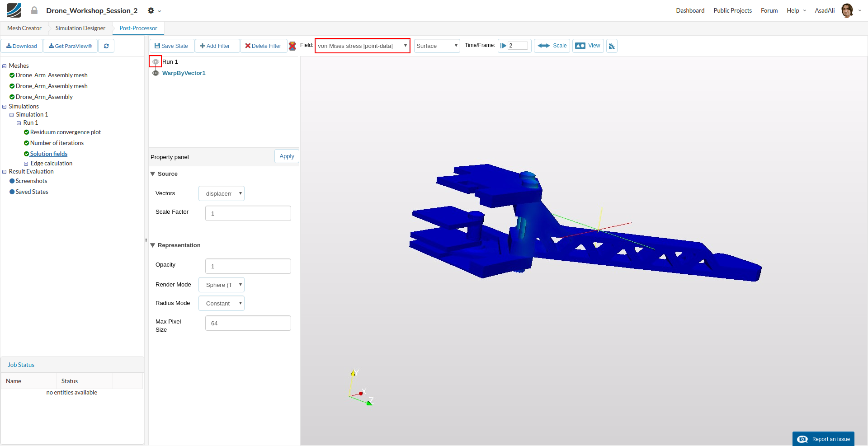Click the SimScale logo icon
Image resolution: width=868 pixels, height=446 pixels.
pyautogui.click(x=14, y=10)
